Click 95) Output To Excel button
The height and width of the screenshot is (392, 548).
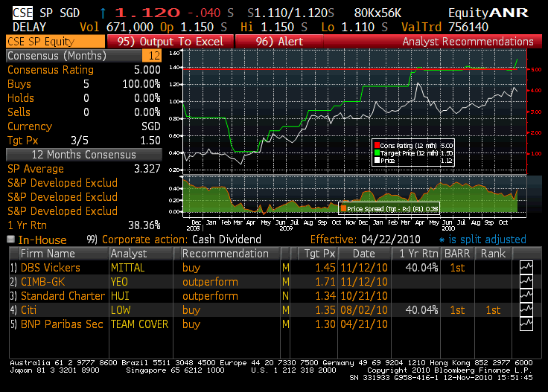coord(171,41)
